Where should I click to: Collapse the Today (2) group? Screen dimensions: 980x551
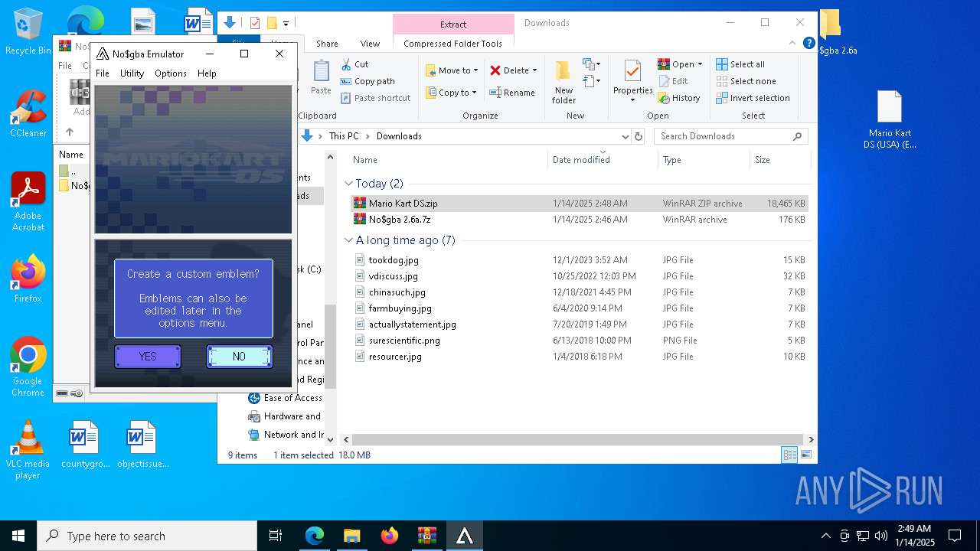(348, 184)
